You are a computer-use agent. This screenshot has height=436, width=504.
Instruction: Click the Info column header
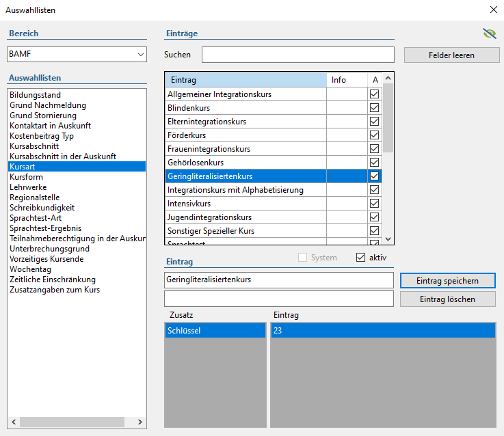(x=347, y=80)
